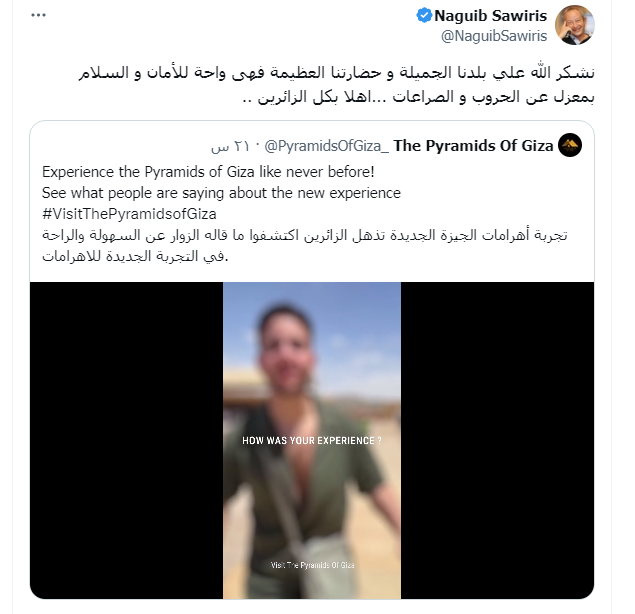This screenshot has height=614, width=635.
Task: Open the three-dot more options menu
Action: [x=38, y=15]
